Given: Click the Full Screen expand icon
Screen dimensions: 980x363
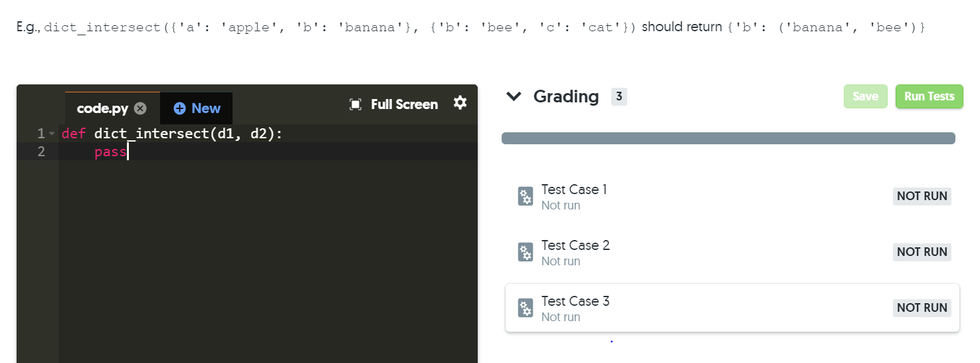Looking at the screenshot, I should (355, 104).
